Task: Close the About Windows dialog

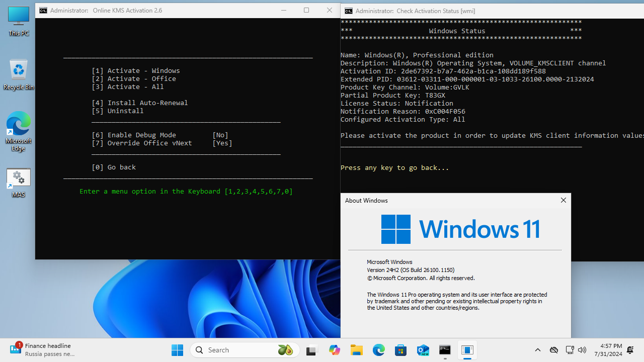Action: coord(563,200)
